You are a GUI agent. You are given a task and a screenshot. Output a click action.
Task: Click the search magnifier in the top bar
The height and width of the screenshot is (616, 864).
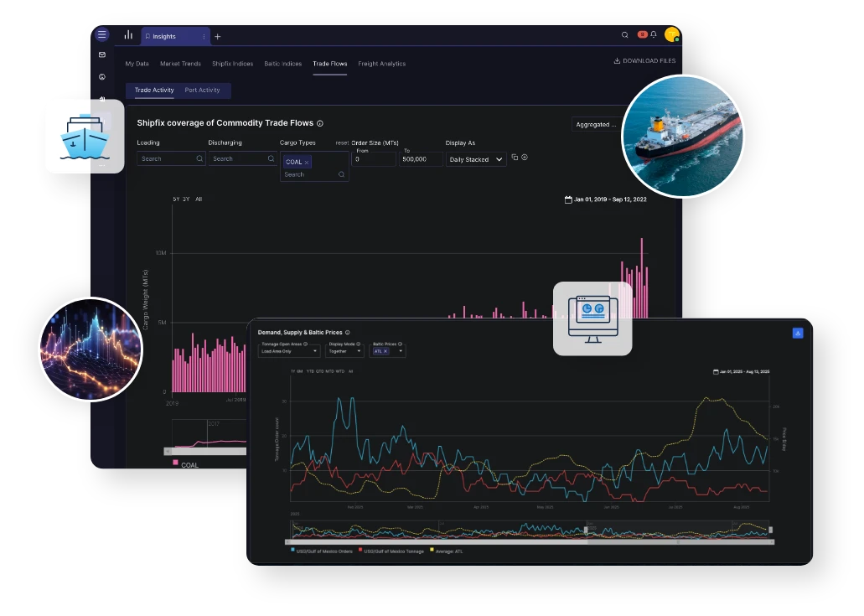click(625, 35)
